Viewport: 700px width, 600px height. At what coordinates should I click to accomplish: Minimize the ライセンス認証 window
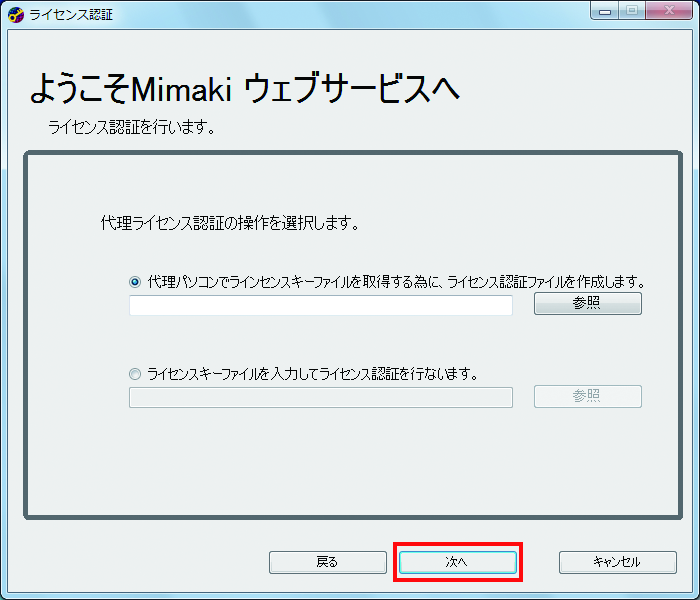tap(605, 11)
